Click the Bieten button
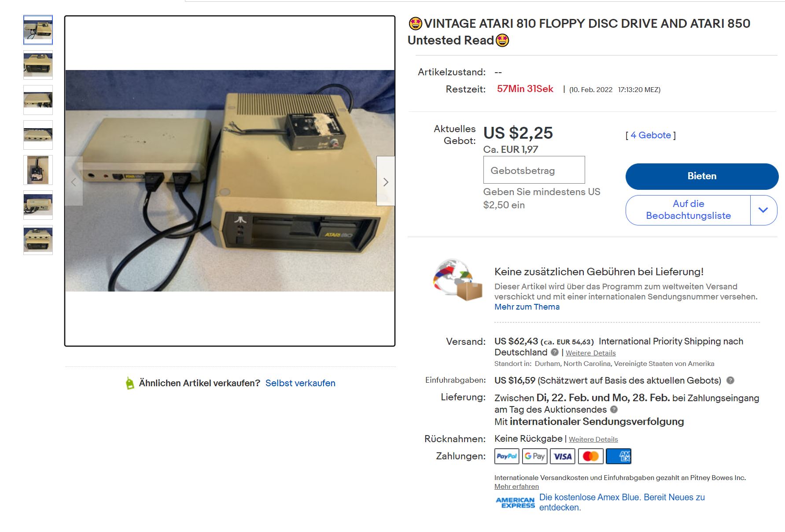Viewport: 785px width, 532px height. [702, 176]
